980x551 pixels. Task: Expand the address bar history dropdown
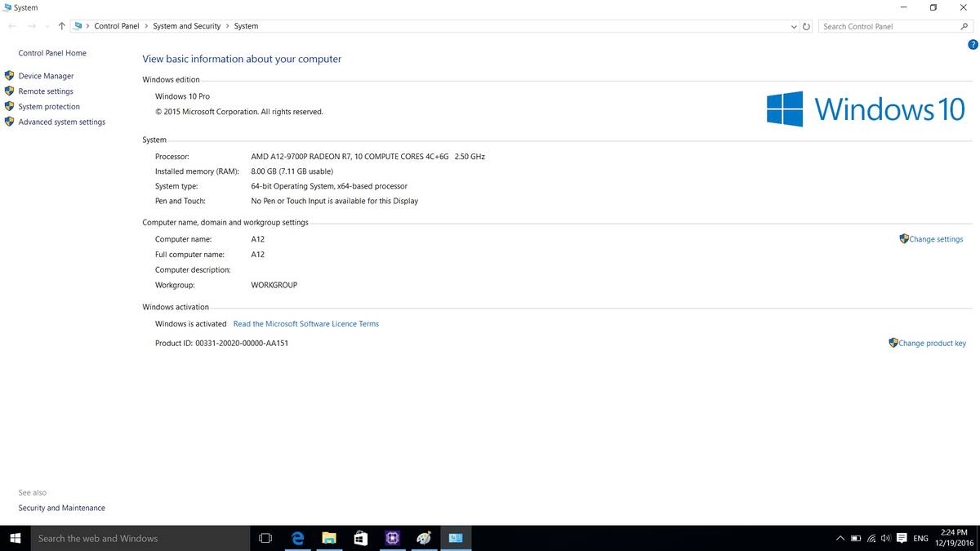pyautogui.click(x=795, y=26)
